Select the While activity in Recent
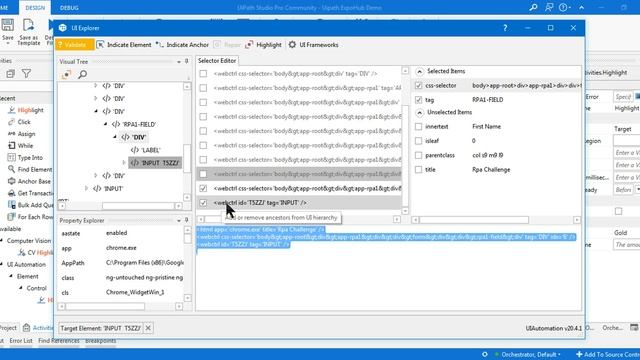Image resolution: width=640 pixels, height=360 pixels. tap(20, 146)
